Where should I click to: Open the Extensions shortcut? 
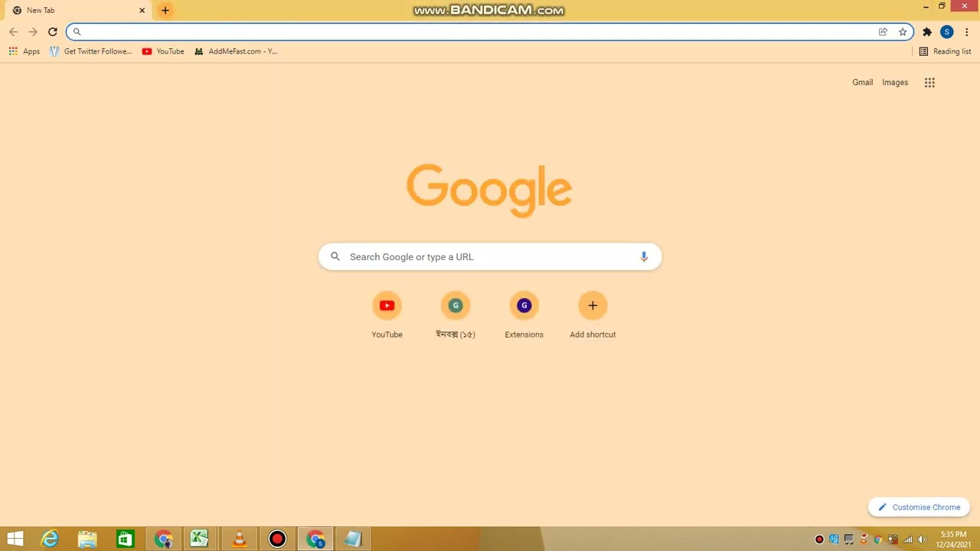(524, 305)
